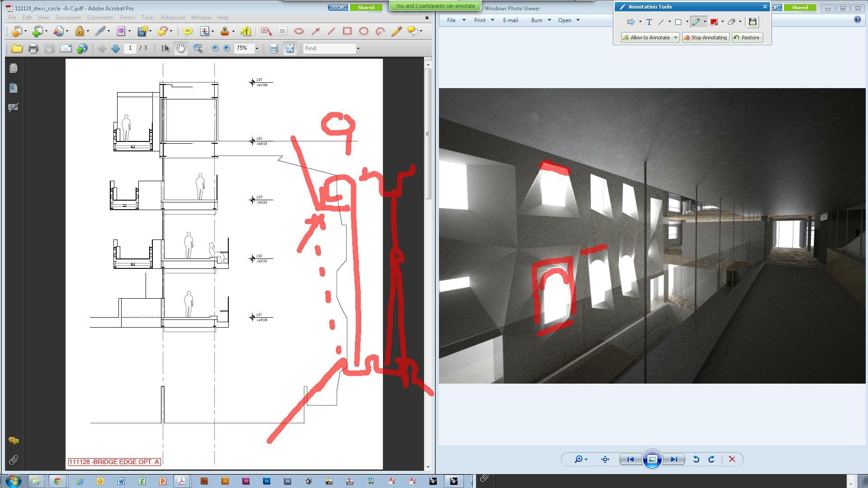The image size is (868, 488).
Task: Select the red Line drawing tool
Action: tap(331, 31)
